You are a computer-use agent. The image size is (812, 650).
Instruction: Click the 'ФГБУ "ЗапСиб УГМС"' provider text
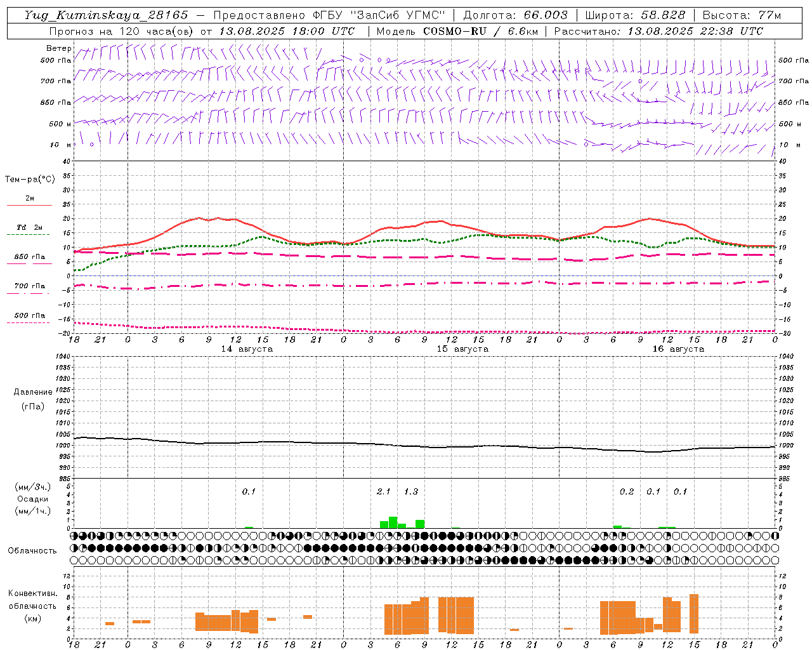tap(379, 15)
